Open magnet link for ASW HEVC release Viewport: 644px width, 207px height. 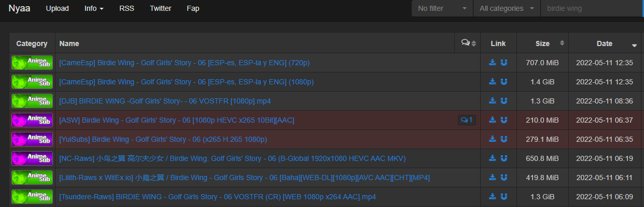tap(503, 120)
